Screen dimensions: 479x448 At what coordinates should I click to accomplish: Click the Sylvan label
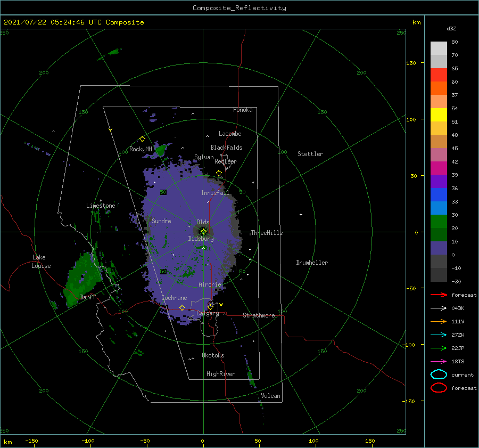pyautogui.click(x=204, y=157)
